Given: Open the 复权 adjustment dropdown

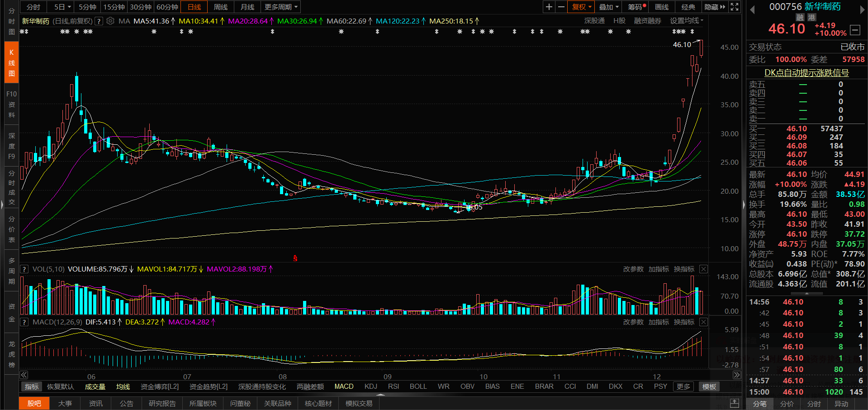Looking at the screenshot, I should pyautogui.click(x=582, y=7).
